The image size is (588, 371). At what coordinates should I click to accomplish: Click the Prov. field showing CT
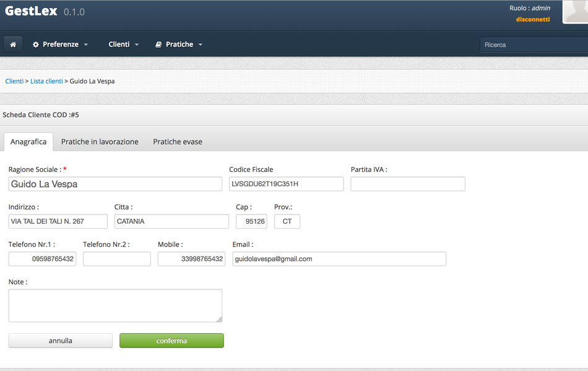pos(287,221)
